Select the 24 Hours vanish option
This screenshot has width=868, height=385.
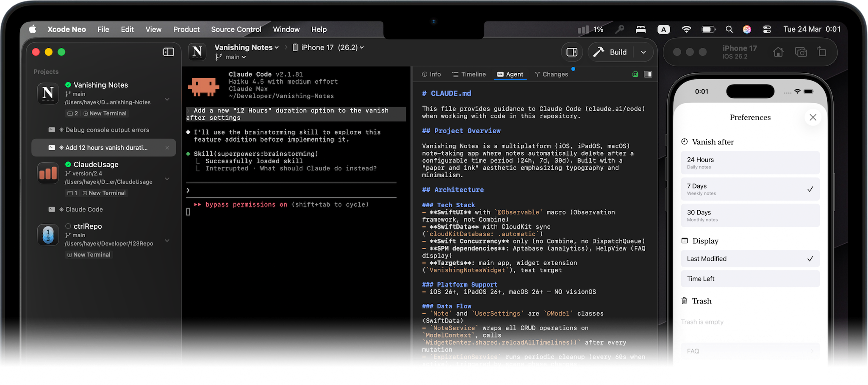click(x=750, y=162)
